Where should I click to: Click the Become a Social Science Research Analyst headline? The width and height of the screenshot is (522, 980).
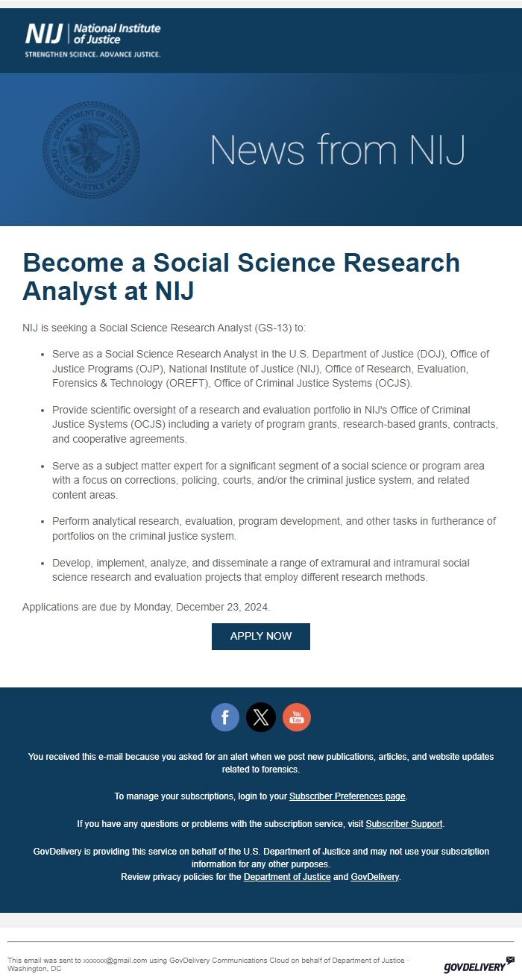click(x=242, y=276)
